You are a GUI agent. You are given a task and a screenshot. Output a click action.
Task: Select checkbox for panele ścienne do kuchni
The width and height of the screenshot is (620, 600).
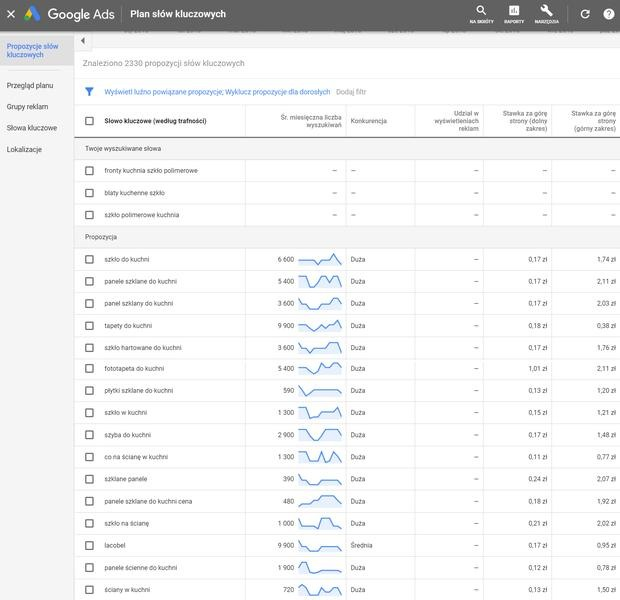89,568
